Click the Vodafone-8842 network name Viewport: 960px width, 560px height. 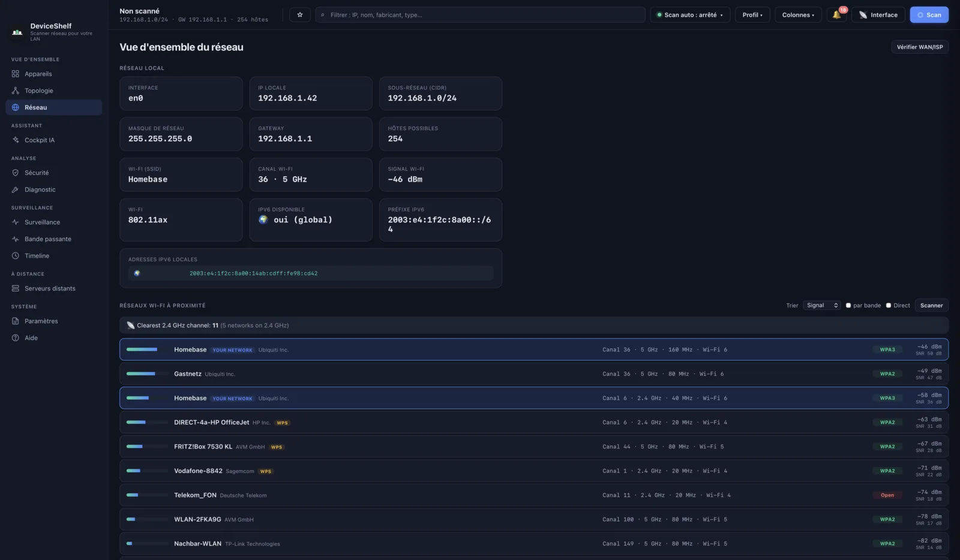[x=198, y=471]
